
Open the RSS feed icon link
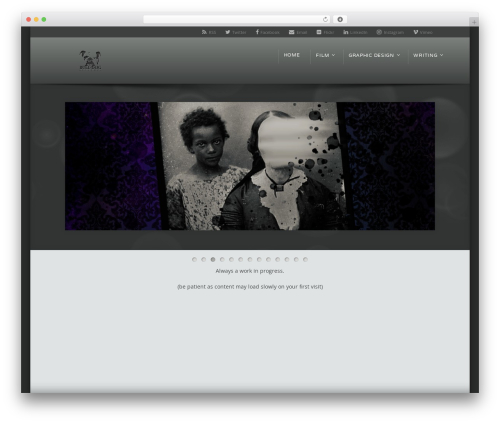coord(204,32)
